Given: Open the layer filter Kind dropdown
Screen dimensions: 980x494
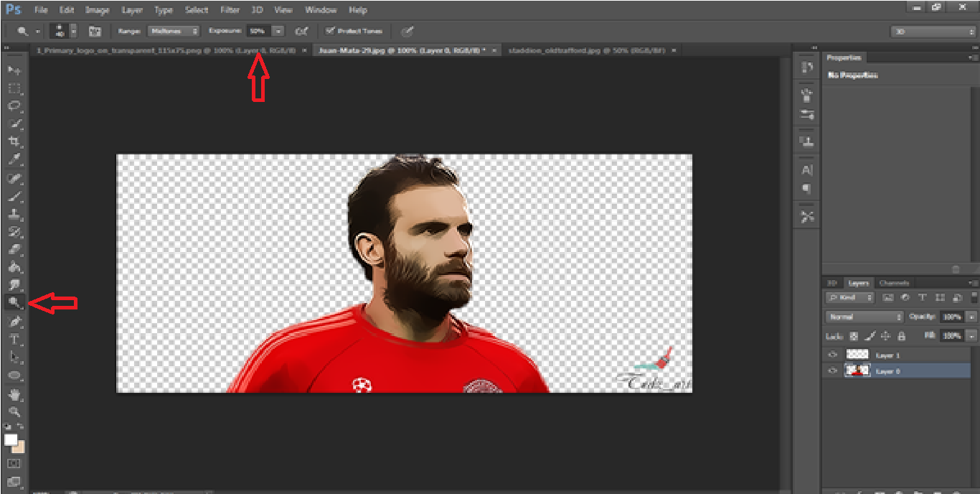Looking at the screenshot, I should click(x=849, y=297).
